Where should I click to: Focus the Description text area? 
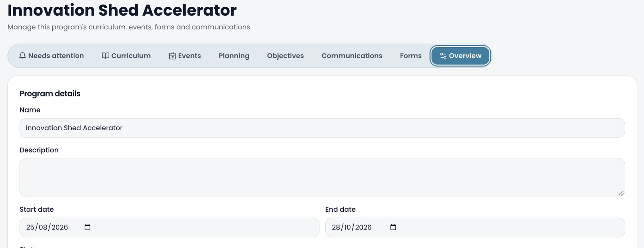click(322, 177)
